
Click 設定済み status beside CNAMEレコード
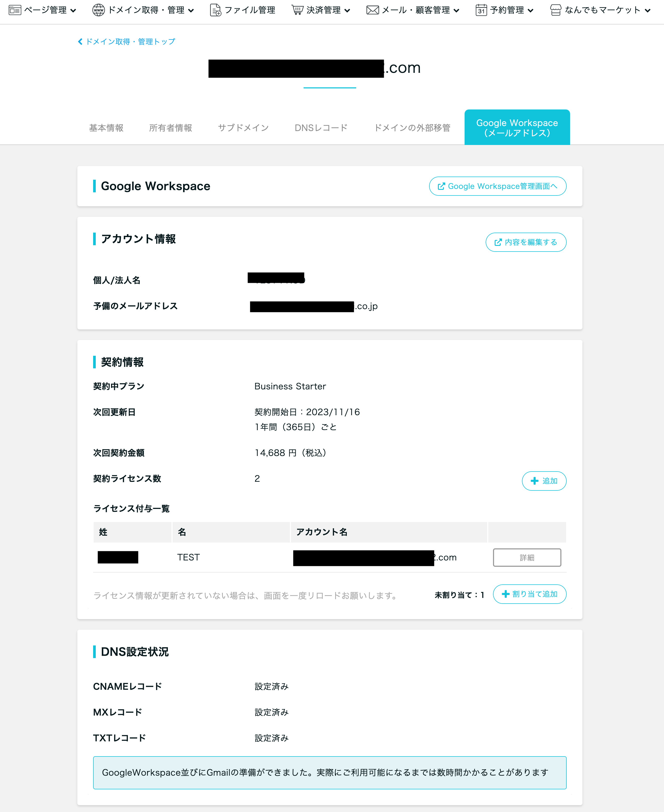pos(271,686)
